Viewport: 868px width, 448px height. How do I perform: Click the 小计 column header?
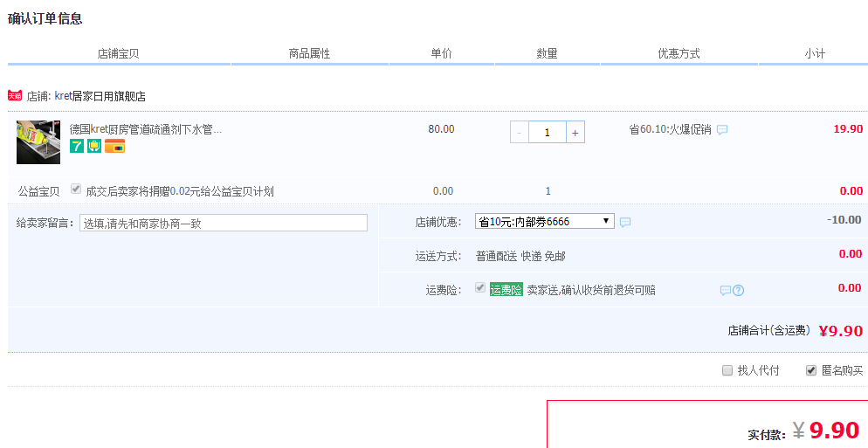pyautogui.click(x=815, y=54)
